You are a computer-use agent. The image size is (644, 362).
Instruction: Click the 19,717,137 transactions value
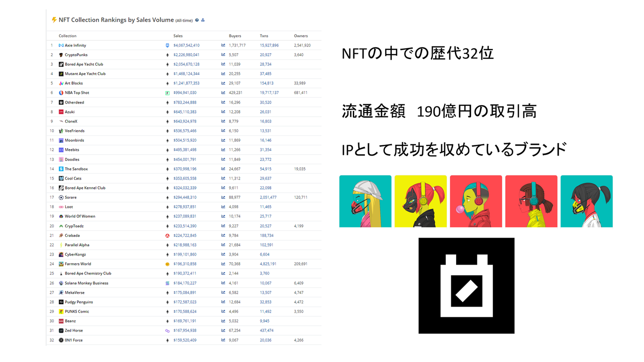(x=269, y=93)
